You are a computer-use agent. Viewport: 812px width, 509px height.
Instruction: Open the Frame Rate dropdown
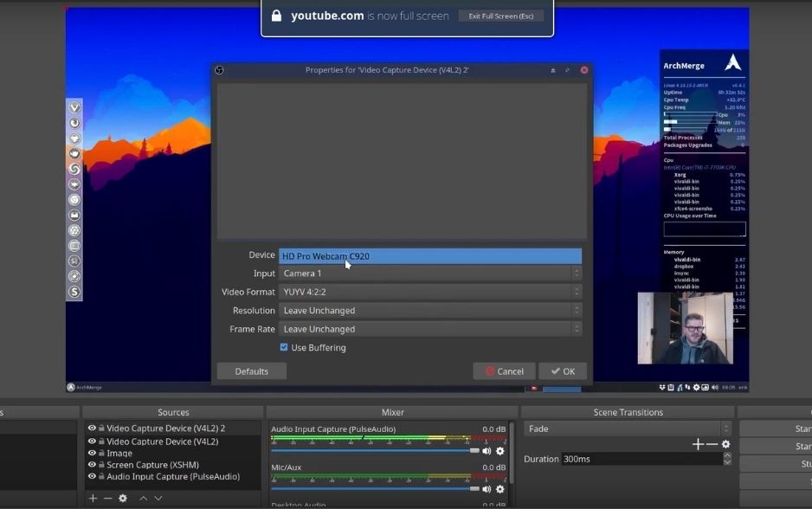click(x=430, y=329)
